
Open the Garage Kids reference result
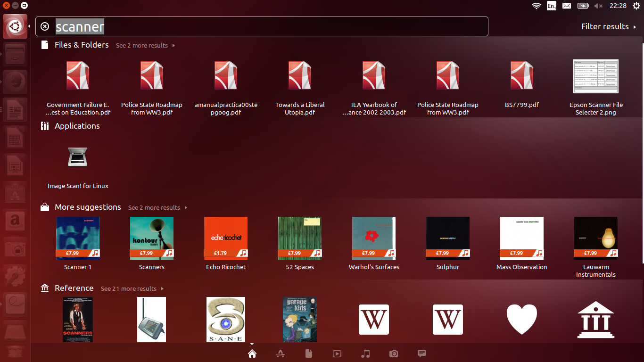pyautogui.click(x=300, y=320)
